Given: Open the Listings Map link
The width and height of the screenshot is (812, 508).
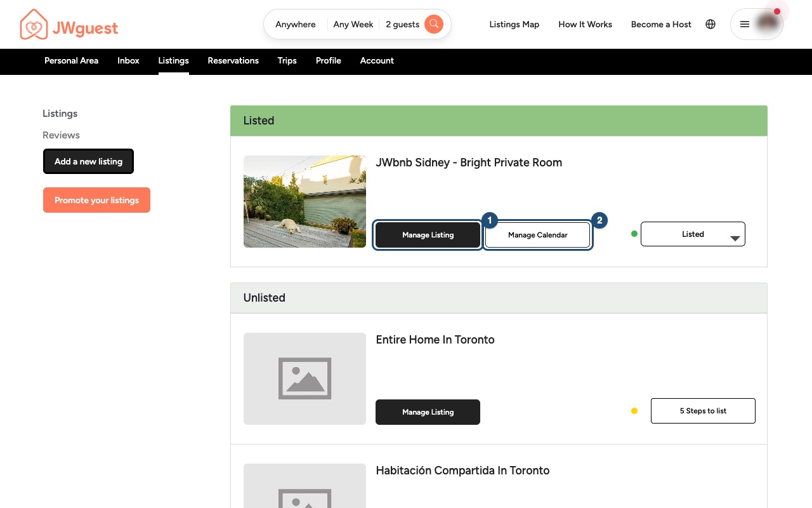Looking at the screenshot, I should pos(514,24).
